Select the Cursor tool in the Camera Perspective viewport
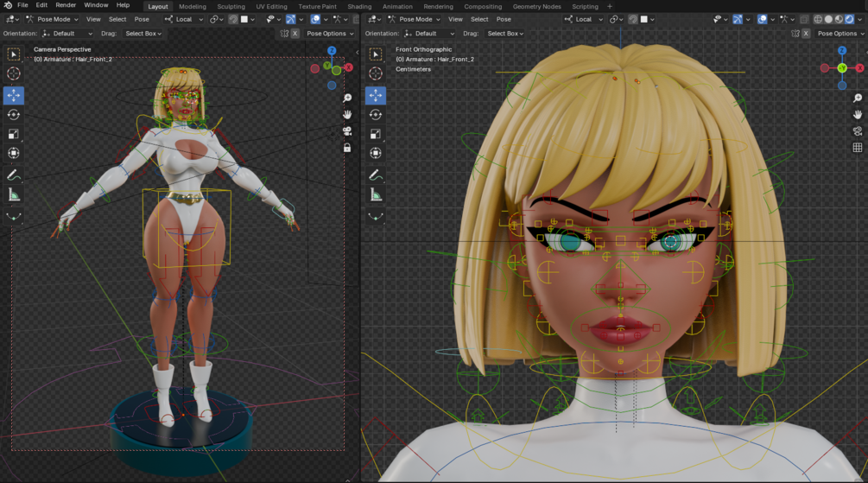Screen dimensions: 868x483 (x=14, y=73)
